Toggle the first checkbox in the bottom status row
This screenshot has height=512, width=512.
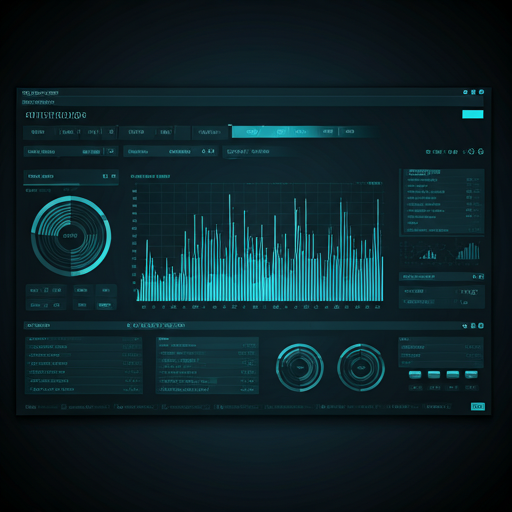coord(64,407)
